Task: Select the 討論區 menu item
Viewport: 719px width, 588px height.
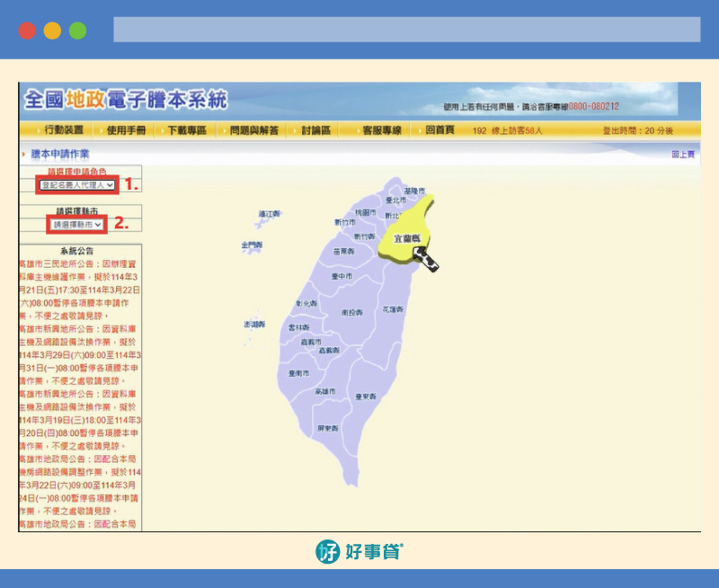Action: click(316, 130)
